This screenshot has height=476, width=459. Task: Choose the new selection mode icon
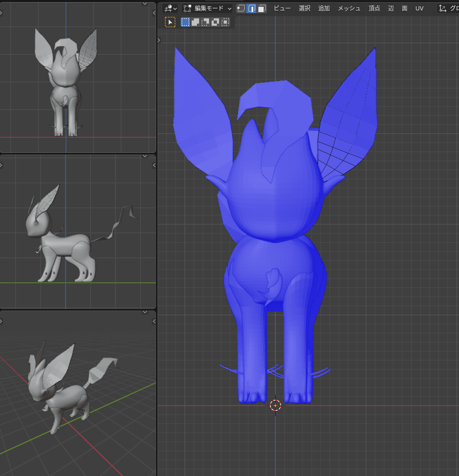(x=185, y=22)
